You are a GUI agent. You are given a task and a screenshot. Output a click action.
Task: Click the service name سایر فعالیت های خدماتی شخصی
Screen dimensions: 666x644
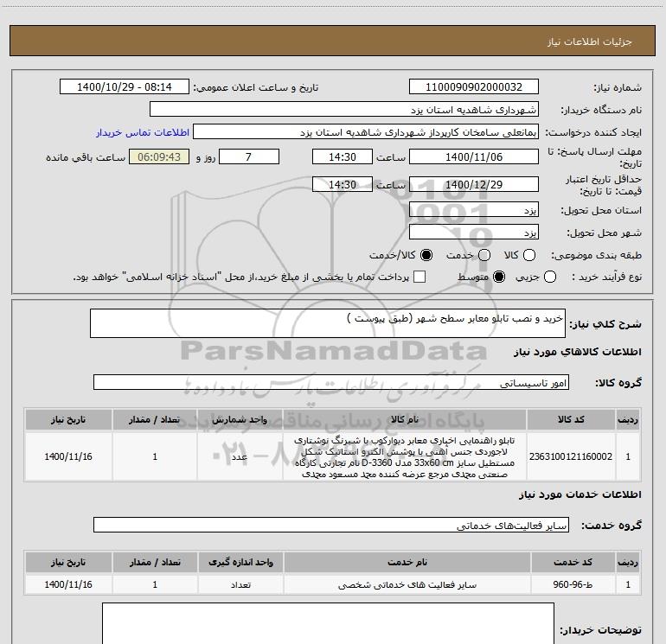pyautogui.click(x=407, y=585)
